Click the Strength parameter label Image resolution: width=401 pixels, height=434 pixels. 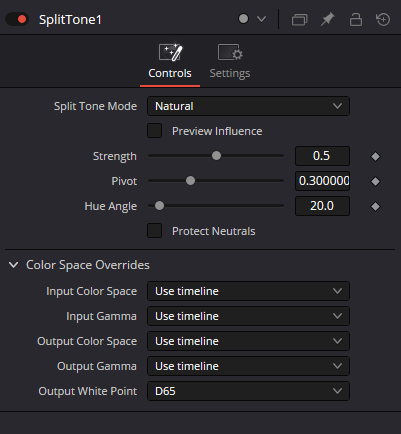tap(115, 156)
